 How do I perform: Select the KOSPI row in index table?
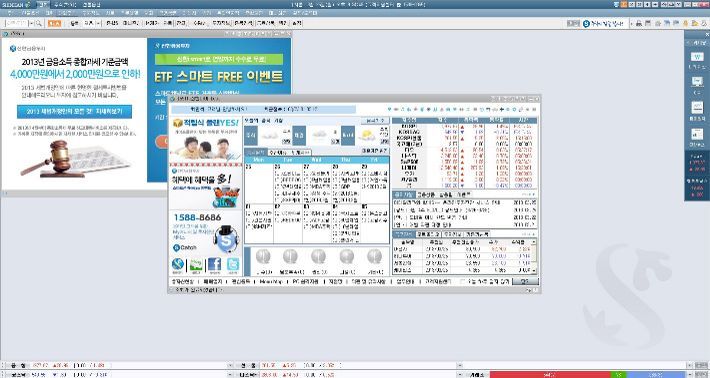click(x=464, y=126)
